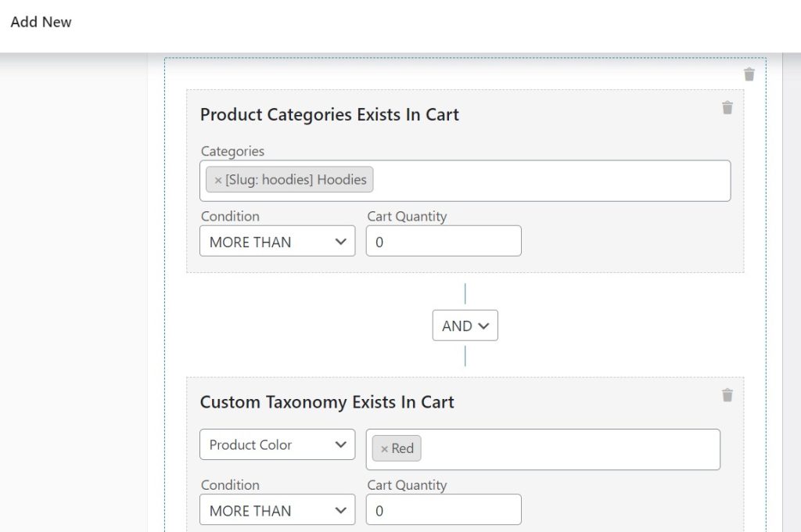Open the Product Color taxonomy dropdown
Screen dimensions: 801x532
(278, 444)
